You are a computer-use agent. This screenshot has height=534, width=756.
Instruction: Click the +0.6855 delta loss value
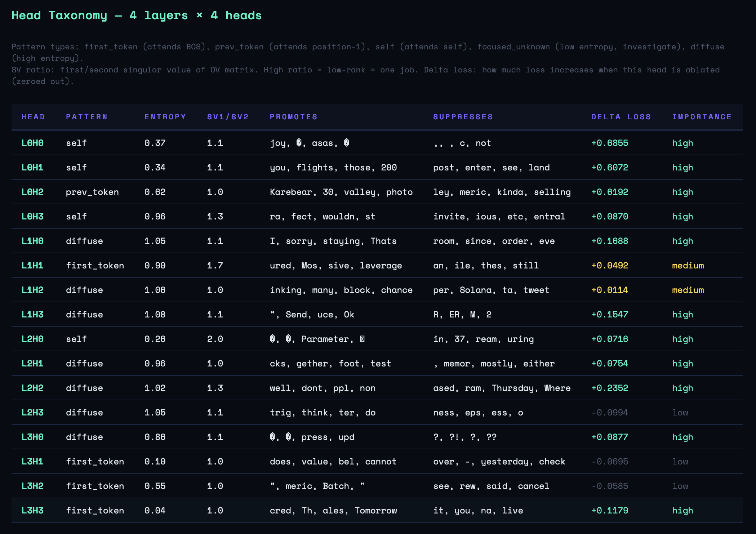click(609, 143)
